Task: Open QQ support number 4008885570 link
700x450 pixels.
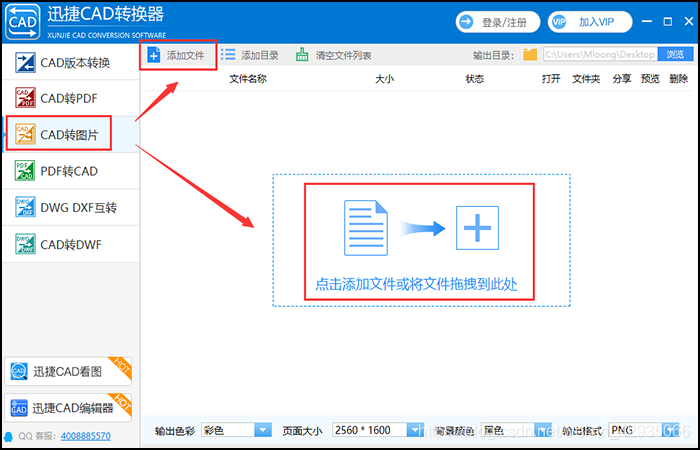Action: (x=86, y=436)
